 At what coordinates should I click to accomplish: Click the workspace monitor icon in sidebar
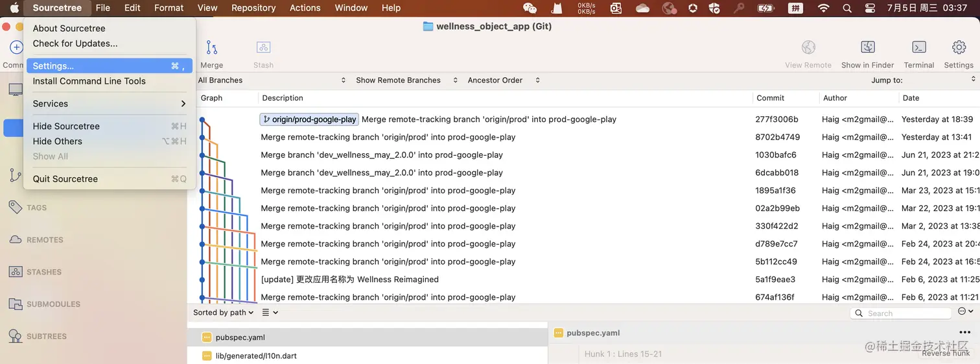pos(16,90)
